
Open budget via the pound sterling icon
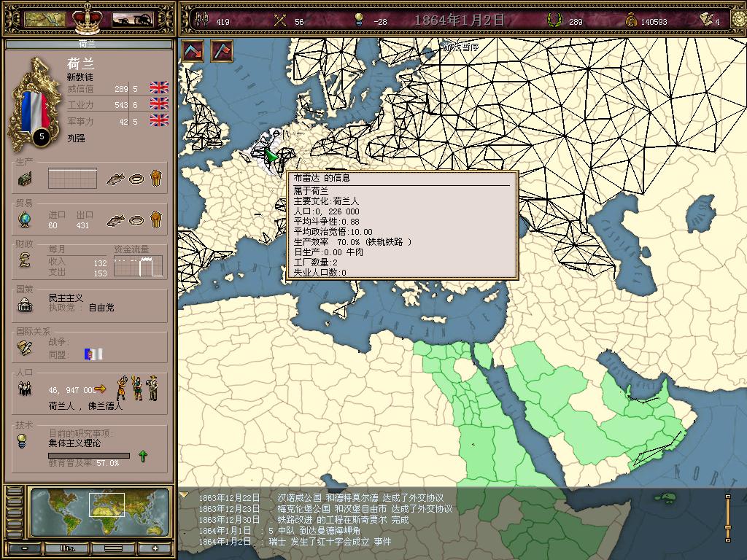point(24,260)
